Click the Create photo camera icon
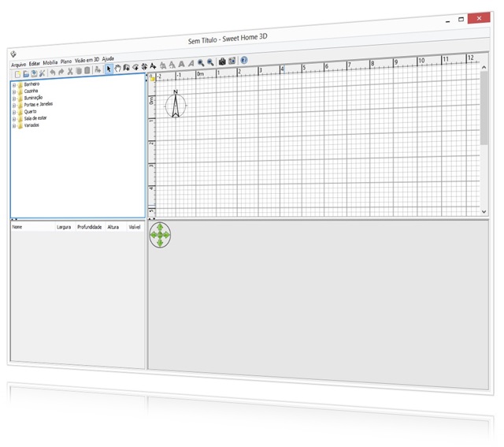This screenshot has height=447, width=504. [222, 61]
